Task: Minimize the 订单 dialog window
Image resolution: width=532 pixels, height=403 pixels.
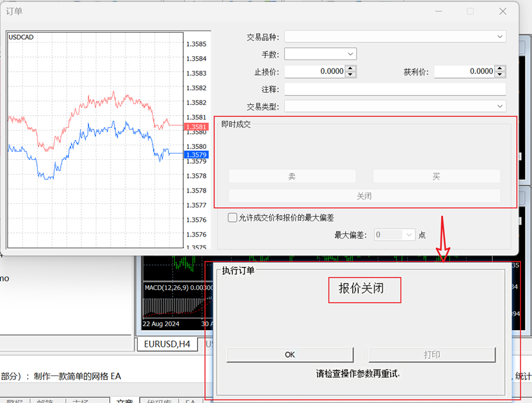Action: pyautogui.click(x=439, y=12)
